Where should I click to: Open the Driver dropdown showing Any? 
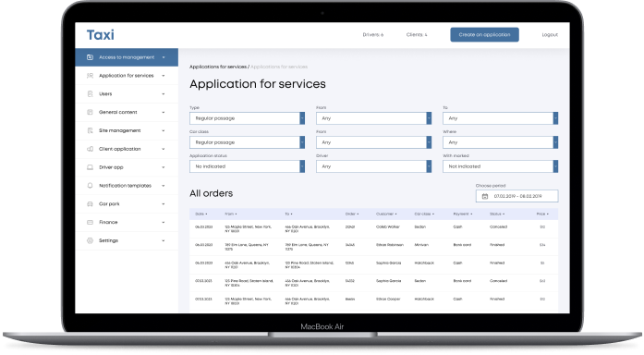[x=373, y=166]
